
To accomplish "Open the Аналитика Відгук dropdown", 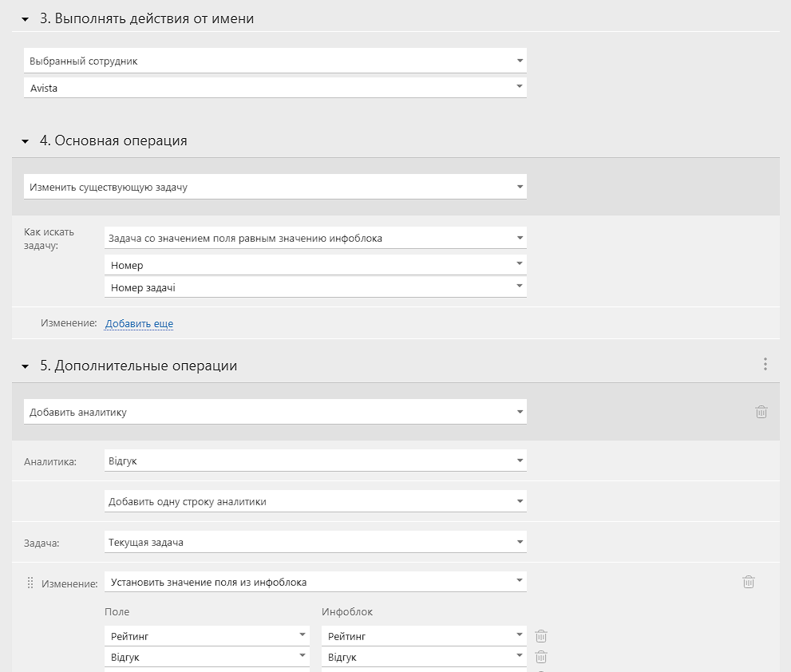I will pos(315,461).
